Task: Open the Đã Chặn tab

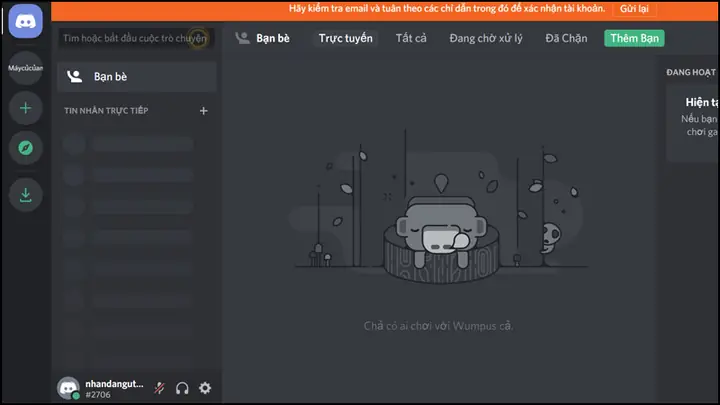Action: [x=566, y=38]
